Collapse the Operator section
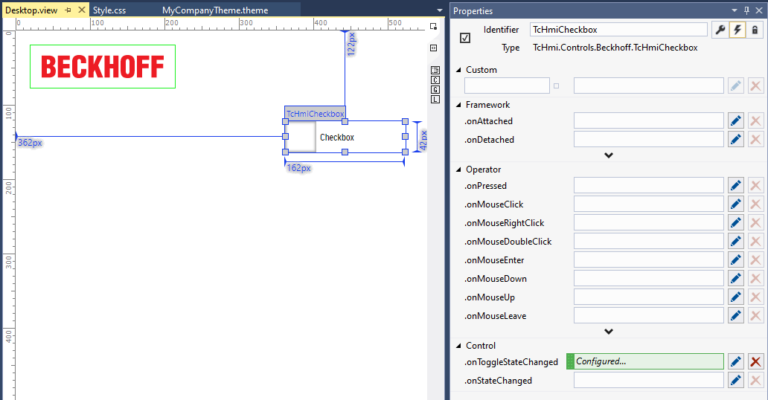 pos(458,169)
